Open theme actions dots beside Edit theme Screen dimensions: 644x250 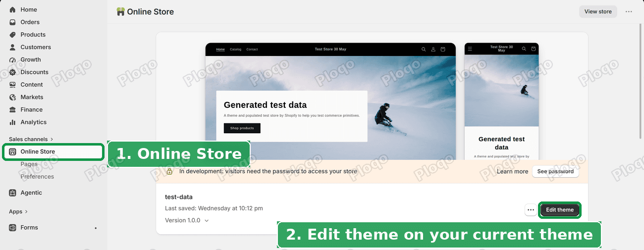tap(531, 210)
